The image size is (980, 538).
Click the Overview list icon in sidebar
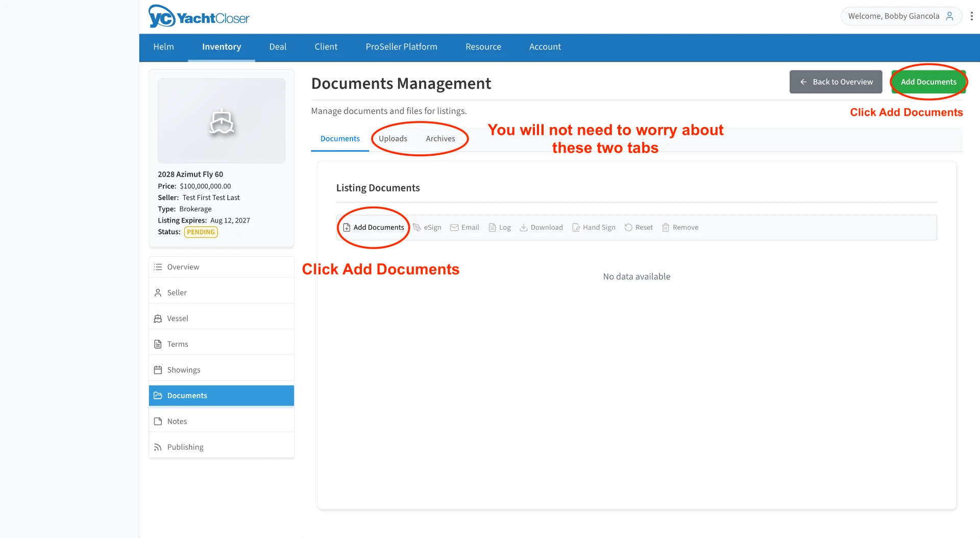tap(158, 267)
